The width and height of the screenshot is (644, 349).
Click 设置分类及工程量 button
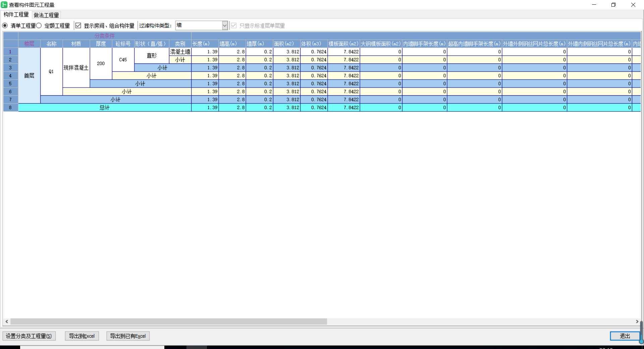click(29, 336)
